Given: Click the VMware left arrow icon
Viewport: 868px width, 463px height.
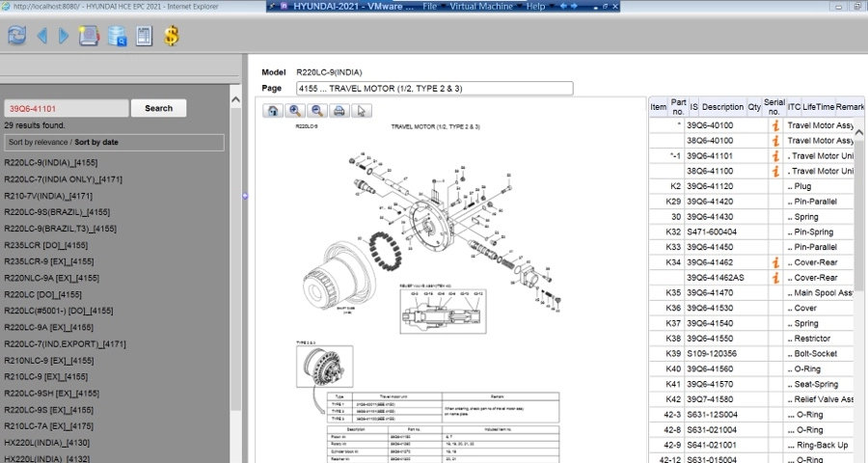Looking at the screenshot, I should (563, 6).
